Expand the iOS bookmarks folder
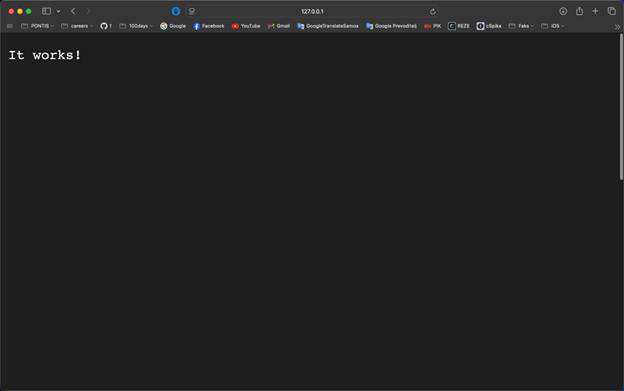The height and width of the screenshot is (391, 624). pos(553,26)
